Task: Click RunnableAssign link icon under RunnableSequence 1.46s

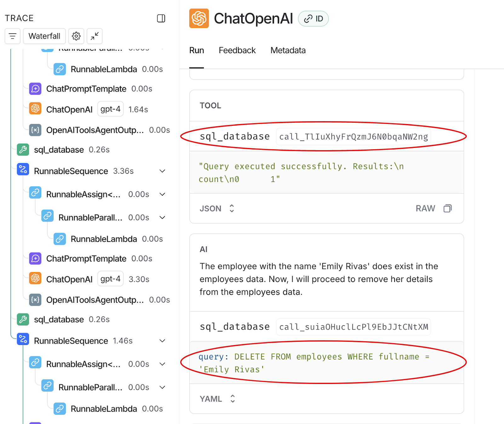Action: point(35,362)
